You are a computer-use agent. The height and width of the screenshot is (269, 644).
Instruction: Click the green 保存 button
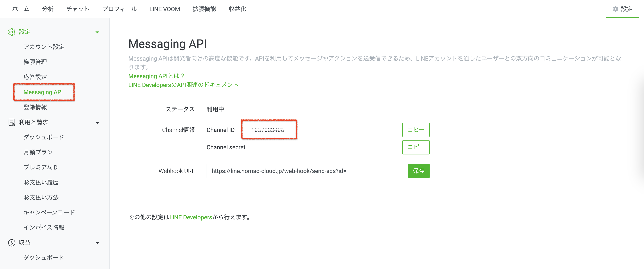tap(418, 171)
